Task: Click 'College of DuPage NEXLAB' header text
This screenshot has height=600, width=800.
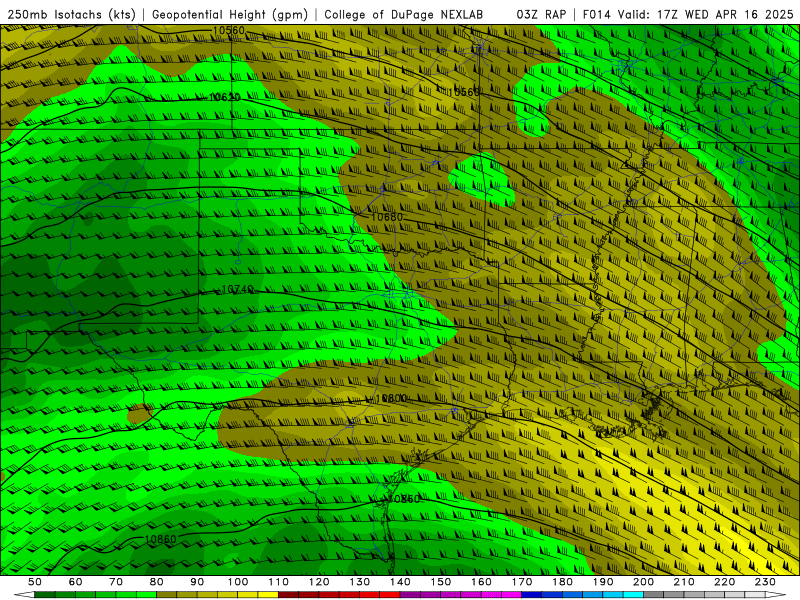Action: 404,14
